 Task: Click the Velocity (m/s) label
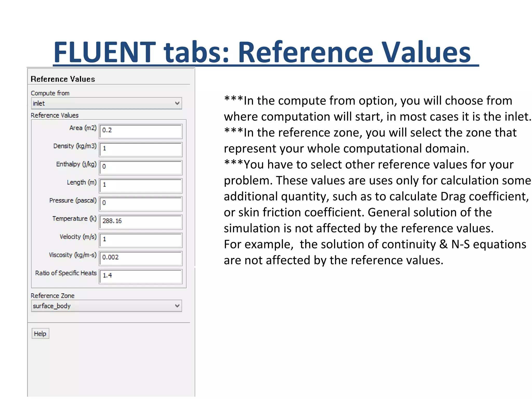[78, 237]
